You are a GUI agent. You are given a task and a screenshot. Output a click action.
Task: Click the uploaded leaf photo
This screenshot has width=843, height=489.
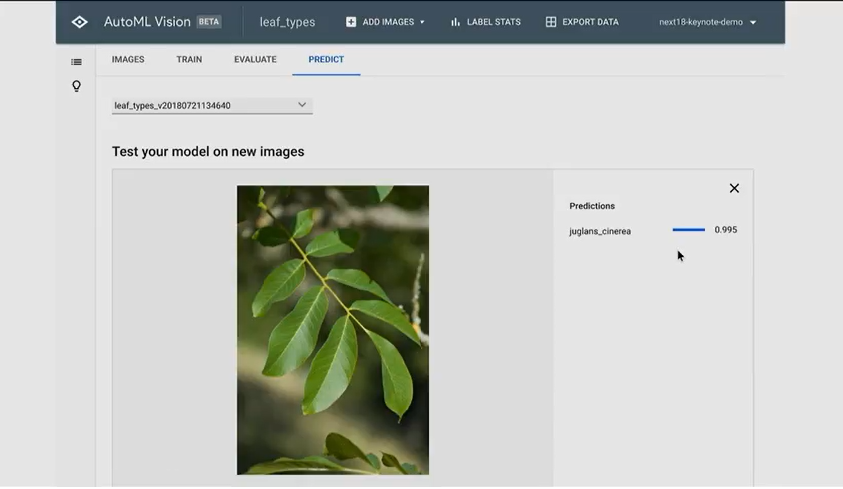[x=333, y=329]
